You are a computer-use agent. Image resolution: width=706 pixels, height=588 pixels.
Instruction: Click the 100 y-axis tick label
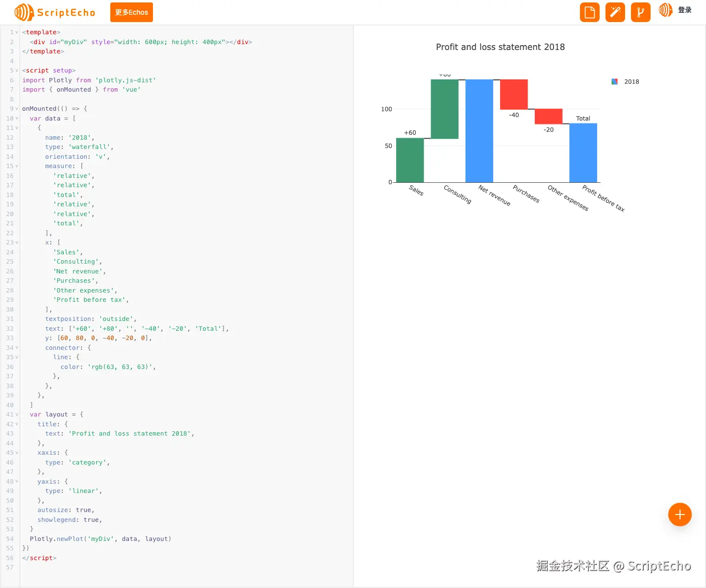[386, 109]
